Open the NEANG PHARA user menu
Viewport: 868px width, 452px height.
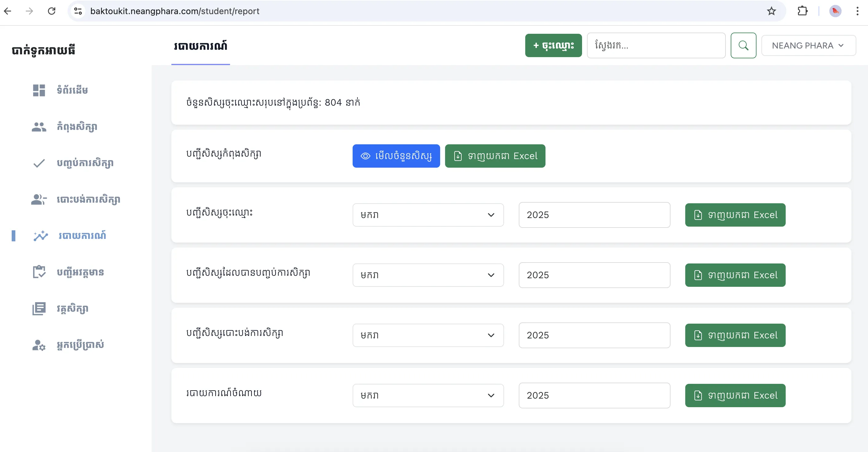tap(808, 45)
